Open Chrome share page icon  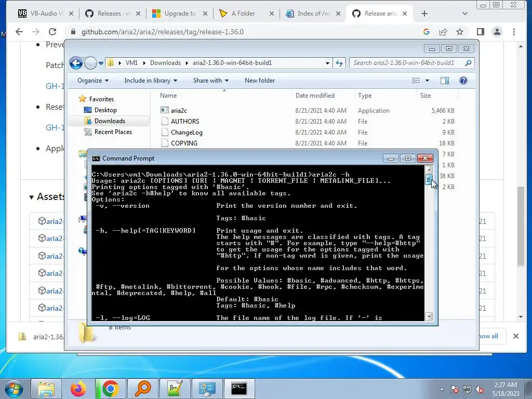[443, 32]
